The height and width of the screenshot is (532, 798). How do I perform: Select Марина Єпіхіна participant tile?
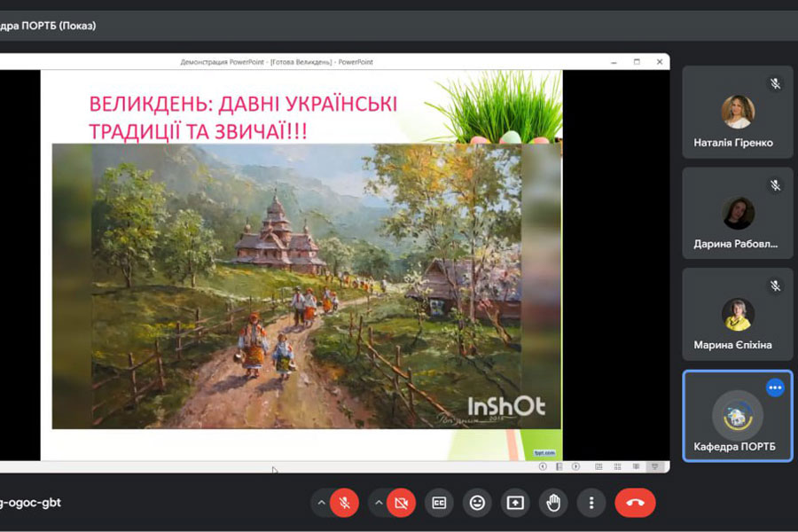tap(738, 314)
